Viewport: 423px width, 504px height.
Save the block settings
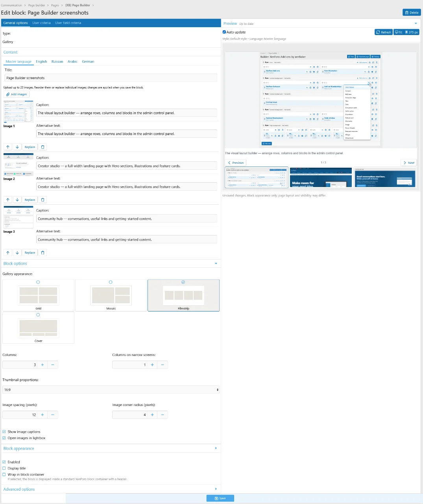[x=220, y=498]
